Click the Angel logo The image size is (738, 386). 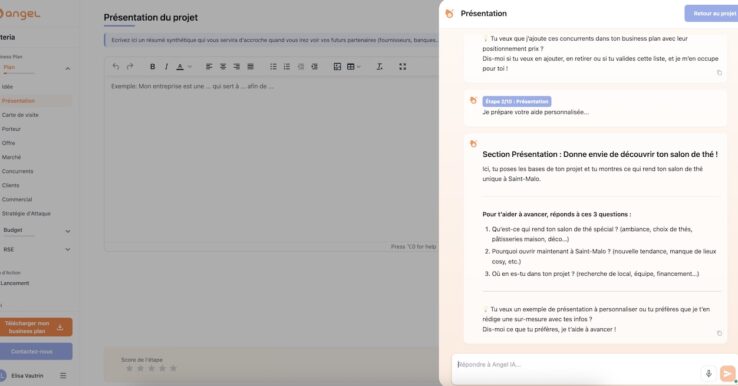coord(20,14)
